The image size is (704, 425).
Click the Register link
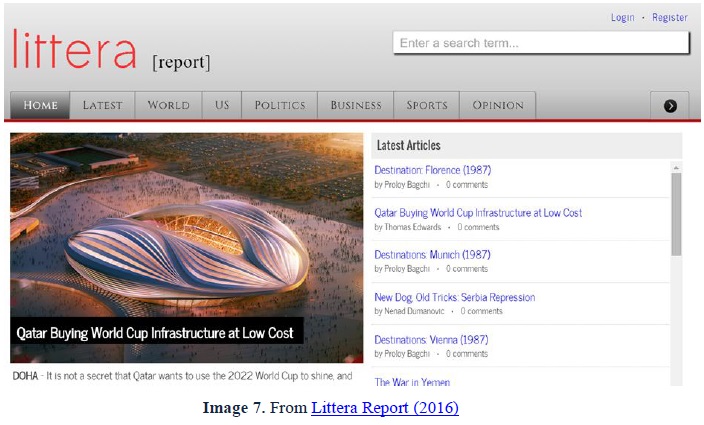[x=669, y=18]
